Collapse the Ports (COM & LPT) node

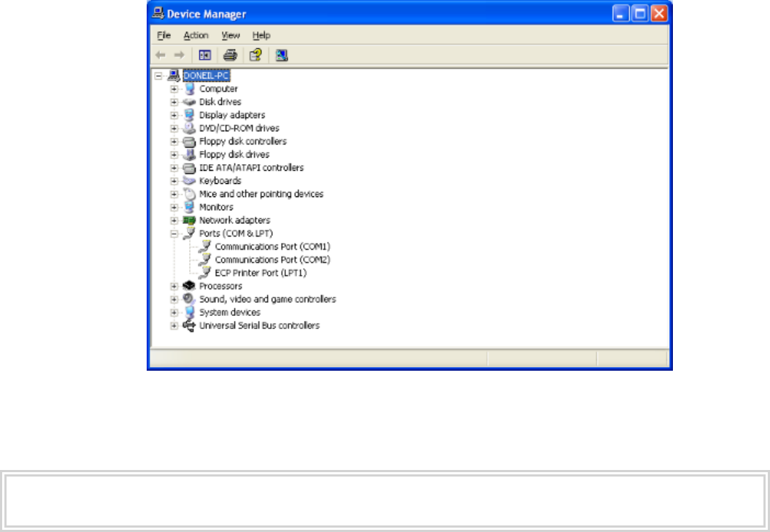tap(174, 234)
